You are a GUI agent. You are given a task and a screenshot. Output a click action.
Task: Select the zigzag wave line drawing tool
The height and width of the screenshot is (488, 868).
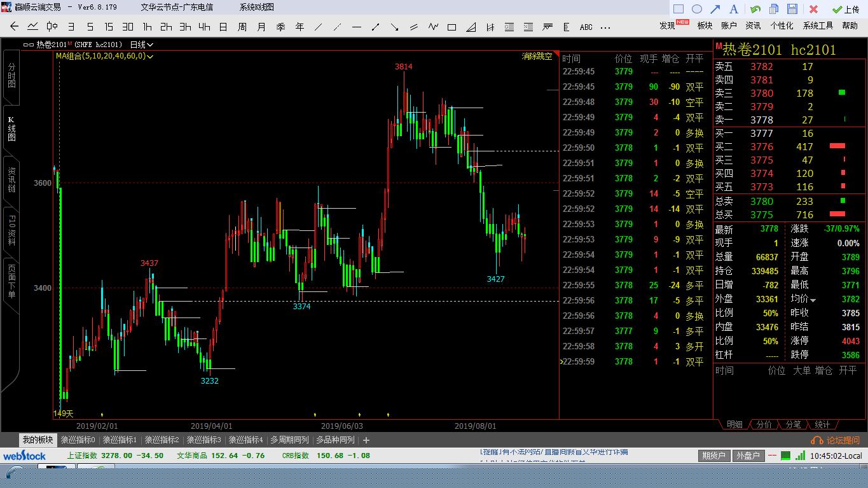click(x=433, y=27)
